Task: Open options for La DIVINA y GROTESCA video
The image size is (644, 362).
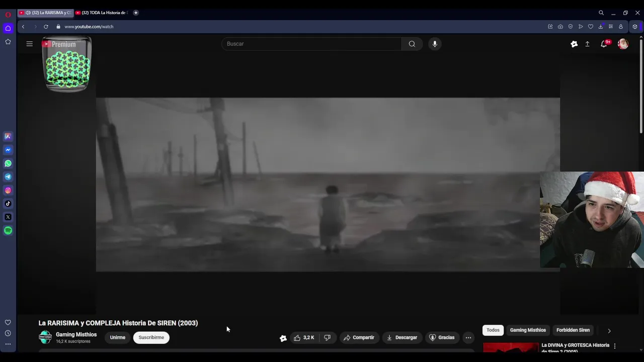Action: [x=615, y=346]
